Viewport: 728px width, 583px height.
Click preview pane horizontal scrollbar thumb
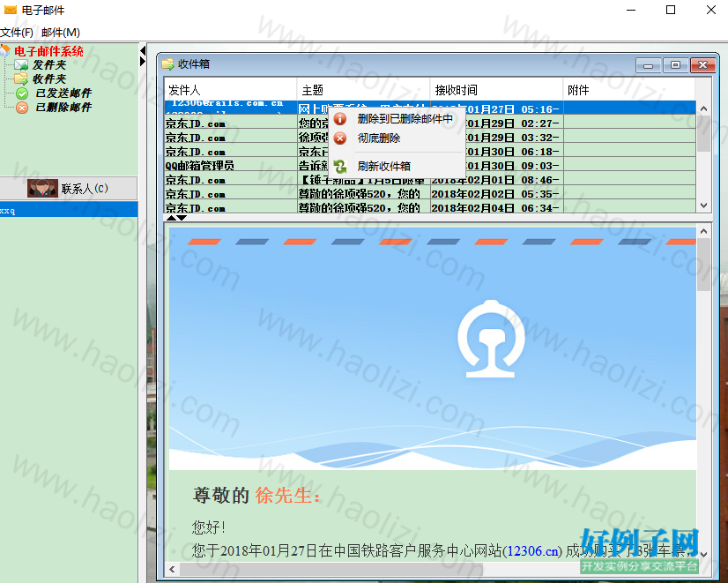(x=331, y=569)
